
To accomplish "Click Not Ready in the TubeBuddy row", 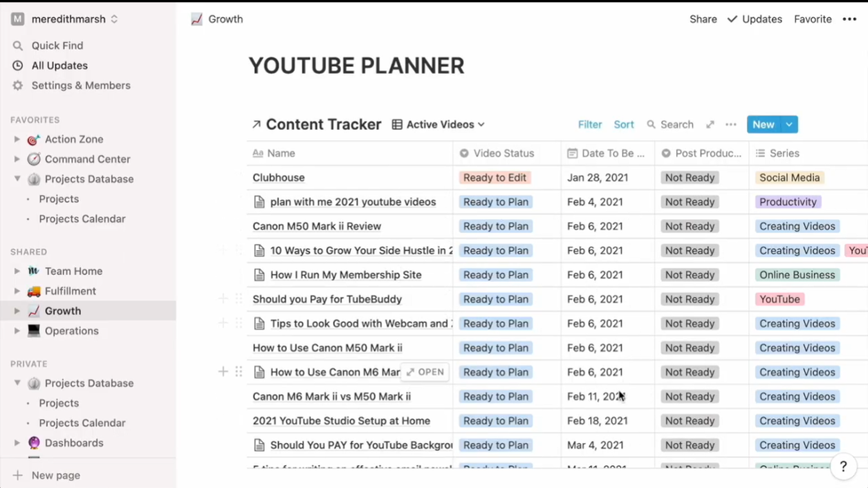I will point(690,299).
